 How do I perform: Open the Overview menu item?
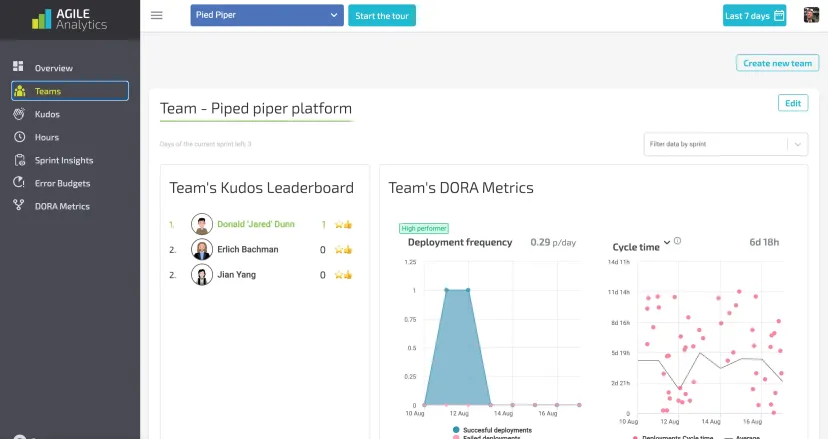pos(70,68)
